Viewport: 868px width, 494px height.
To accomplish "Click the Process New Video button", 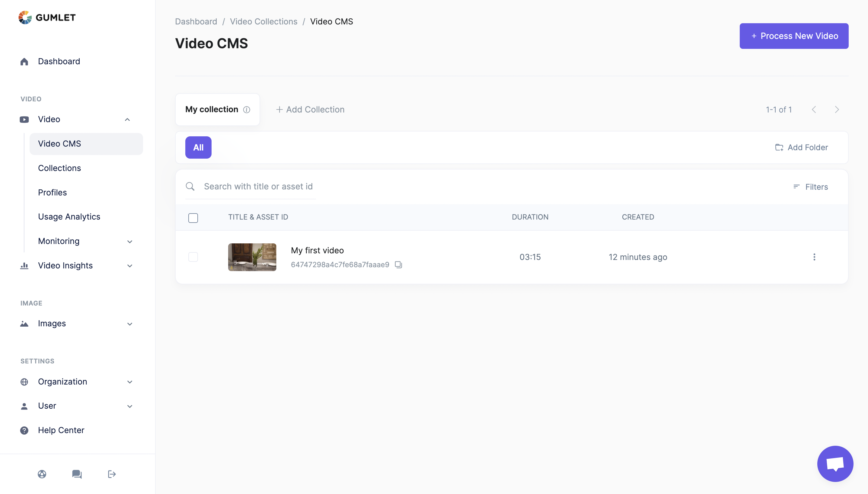I will (794, 36).
